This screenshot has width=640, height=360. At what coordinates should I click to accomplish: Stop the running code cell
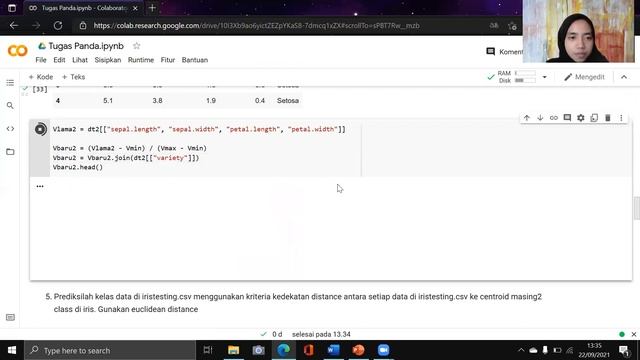click(x=40, y=129)
